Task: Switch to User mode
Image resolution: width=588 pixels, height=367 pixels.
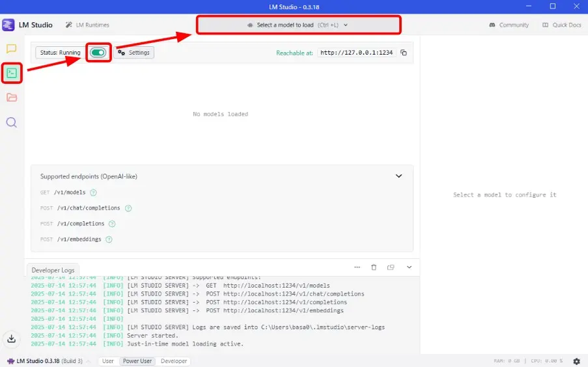Action: [x=108, y=361]
